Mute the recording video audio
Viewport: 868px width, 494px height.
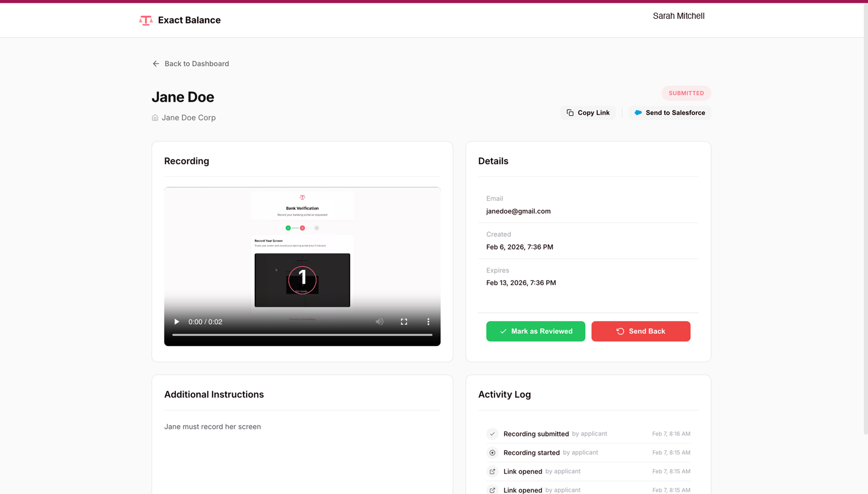[379, 322]
